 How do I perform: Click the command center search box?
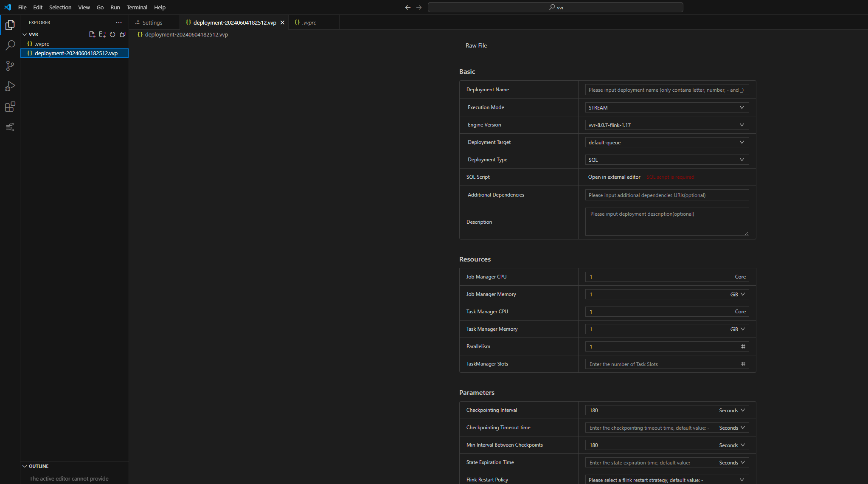(555, 7)
